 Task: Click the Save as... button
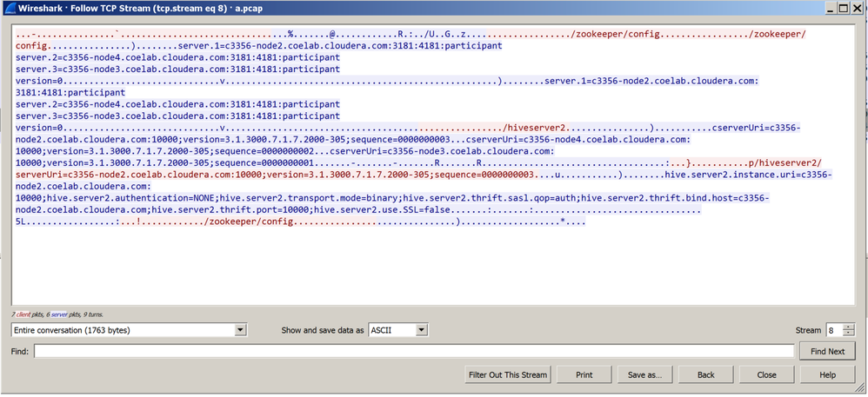coord(644,375)
